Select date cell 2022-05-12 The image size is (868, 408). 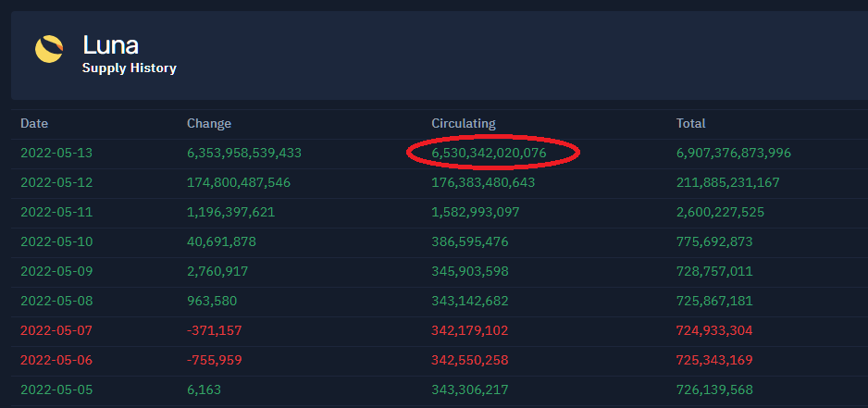tap(56, 182)
